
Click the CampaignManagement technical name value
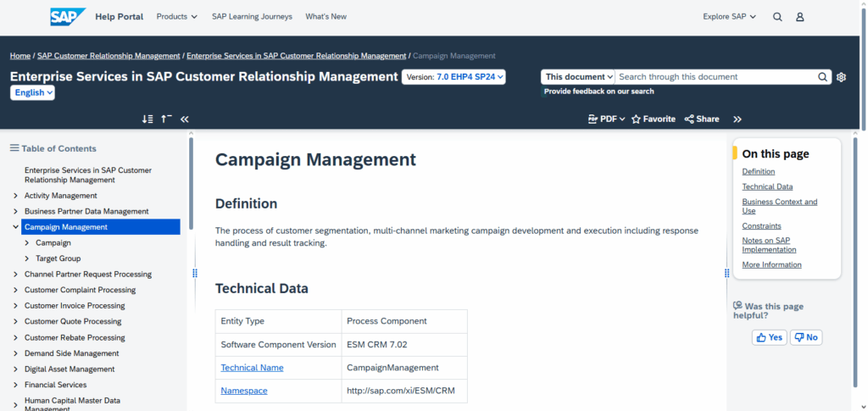(393, 368)
